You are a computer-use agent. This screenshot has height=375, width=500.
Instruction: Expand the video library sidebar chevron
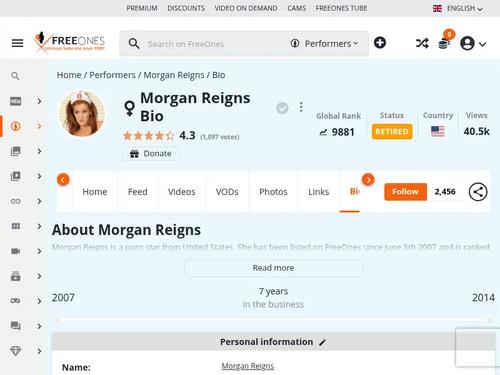coord(39,176)
